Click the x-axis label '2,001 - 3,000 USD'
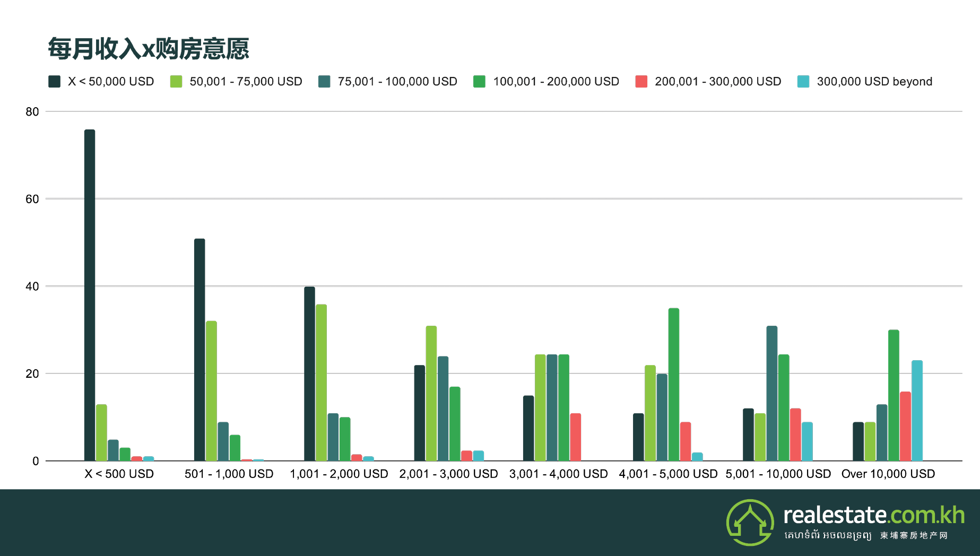The image size is (980, 556). [x=449, y=474]
